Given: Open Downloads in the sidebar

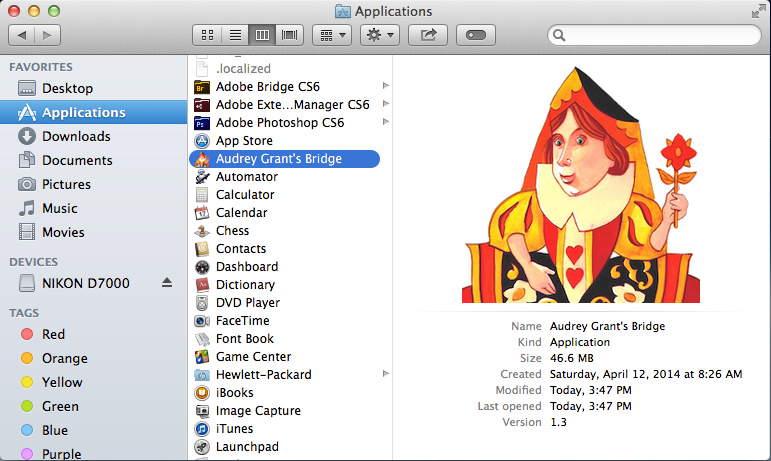Looking at the screenshot, I should [x=93, y=136].
